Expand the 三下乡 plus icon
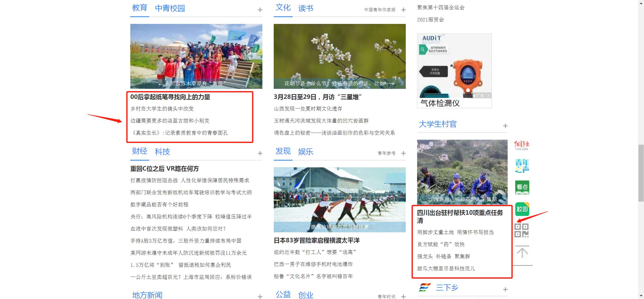The height and width of the screenshot is (299, 644). (505, 289)
